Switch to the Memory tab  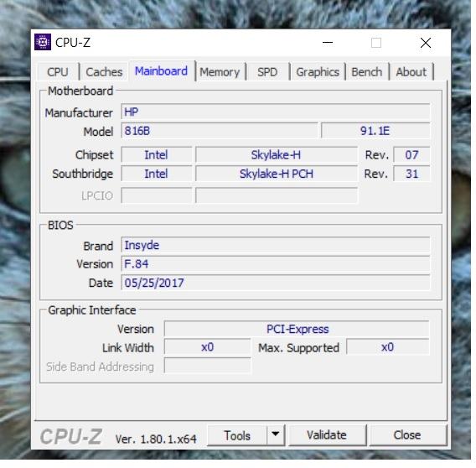220,72
